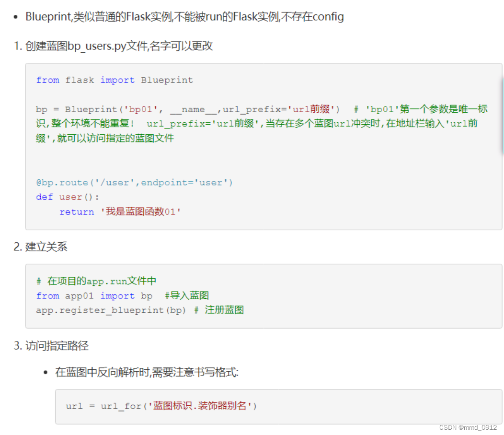Click the code line starting 'bp = Blueprint('bp01''
The width and height of the screenshot is (504, 435).
tap(262, 109)
